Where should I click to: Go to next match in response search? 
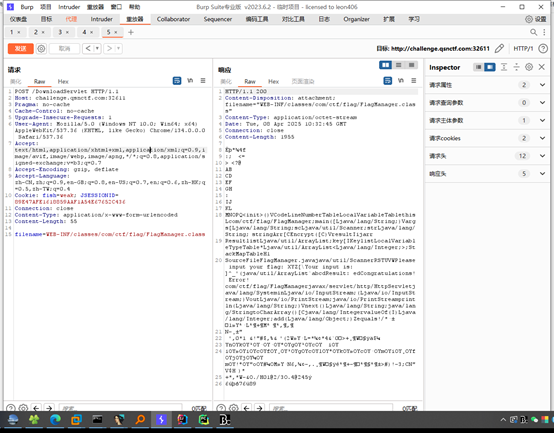tap(259, 408)
